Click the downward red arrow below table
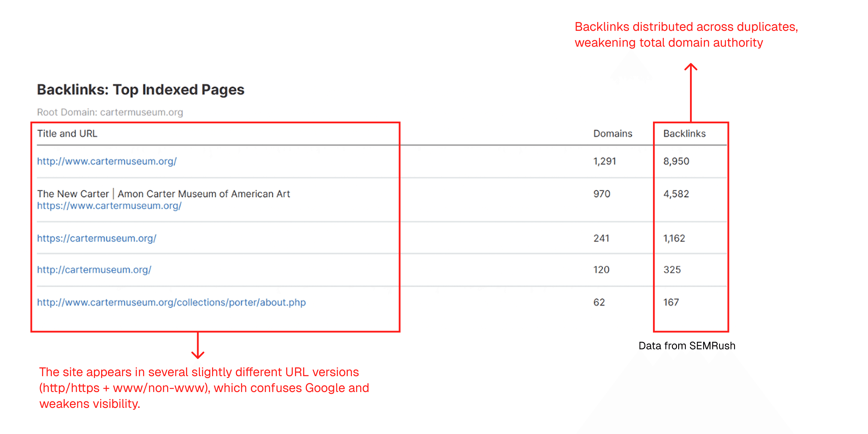 (198, 346)
